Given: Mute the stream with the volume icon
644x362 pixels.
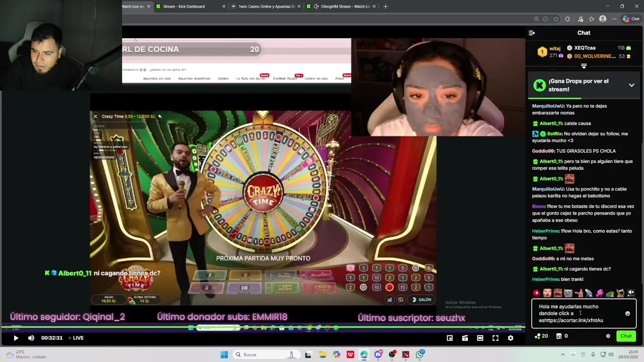Looking at the screenshot, I should 31,338.
